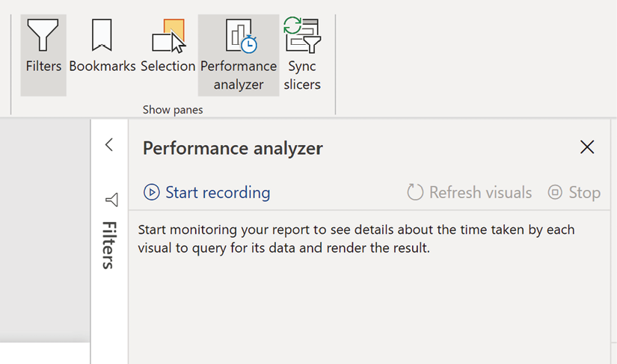Click the Refresh visuals label
This screenshot has width=617, height=364.
click(x=480, y=193)
